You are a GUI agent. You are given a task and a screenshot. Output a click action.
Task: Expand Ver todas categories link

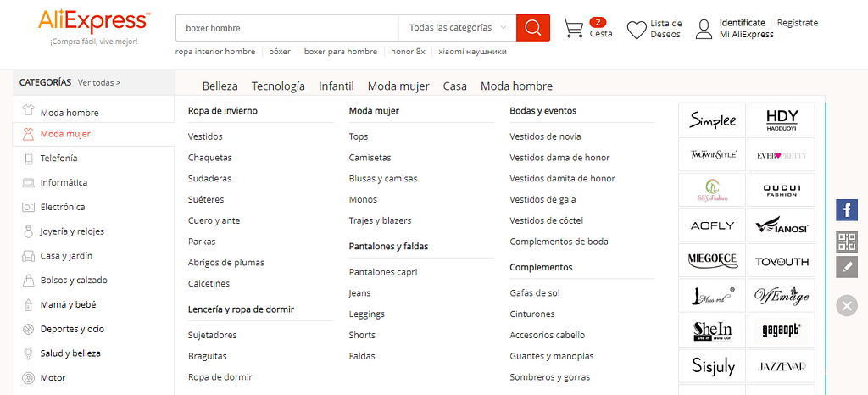99,82
